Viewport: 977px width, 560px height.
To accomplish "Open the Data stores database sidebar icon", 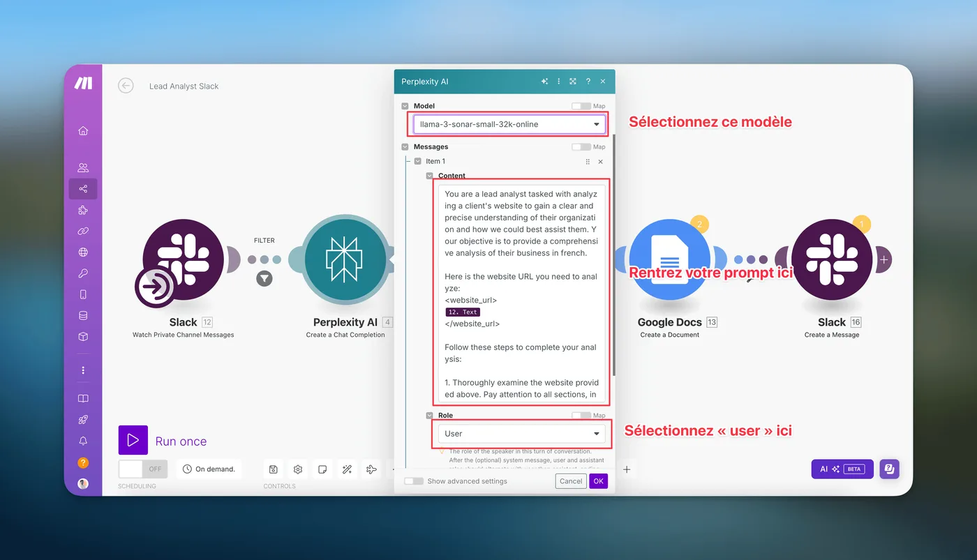I will pyautogui.click(x=83, y=316).
